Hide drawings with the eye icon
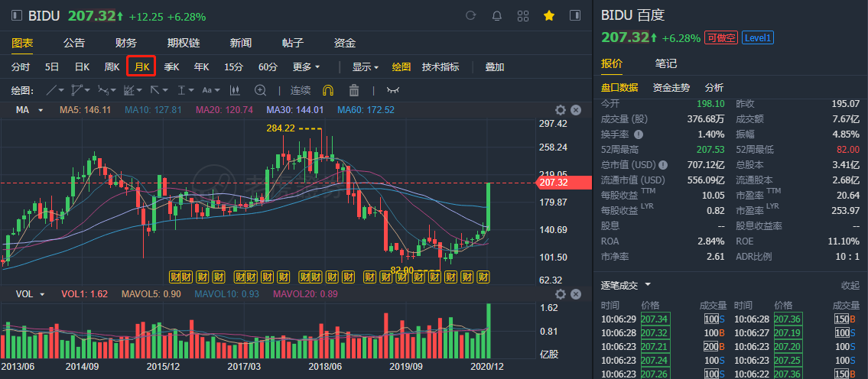The width and height of the screenshot is (868, 379). (x=393, y=89)
